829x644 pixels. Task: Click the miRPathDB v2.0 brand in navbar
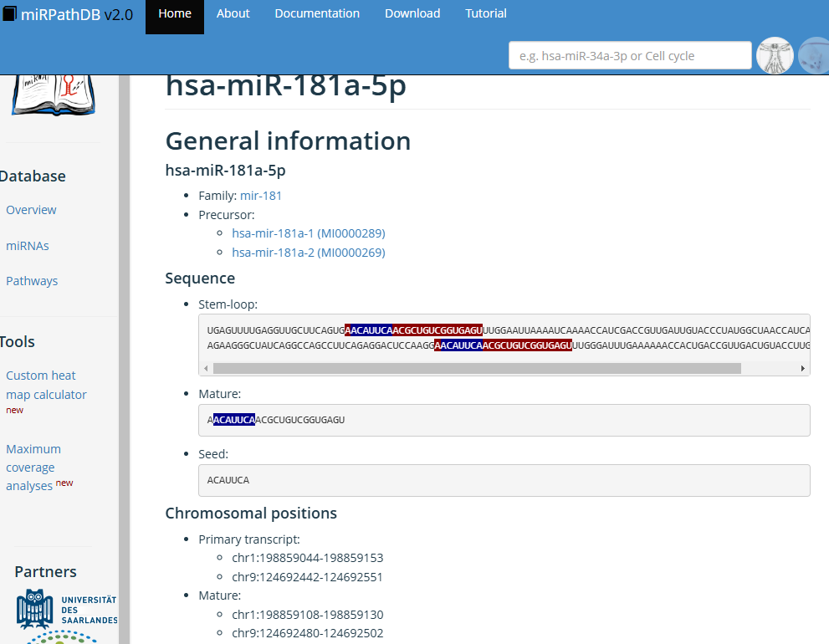pyautogui.click(x=69, y=14)
